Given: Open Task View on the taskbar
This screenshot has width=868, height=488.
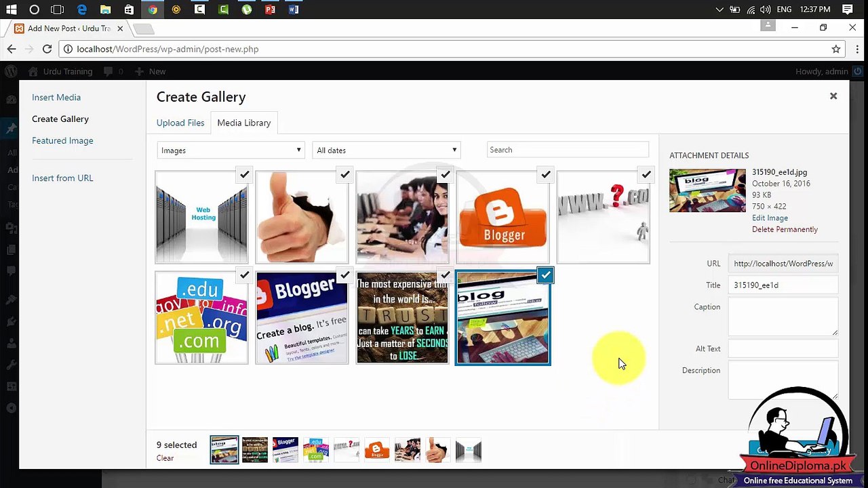Looking at the screenshot, I should pyautogui.click(x=58, y=9).
